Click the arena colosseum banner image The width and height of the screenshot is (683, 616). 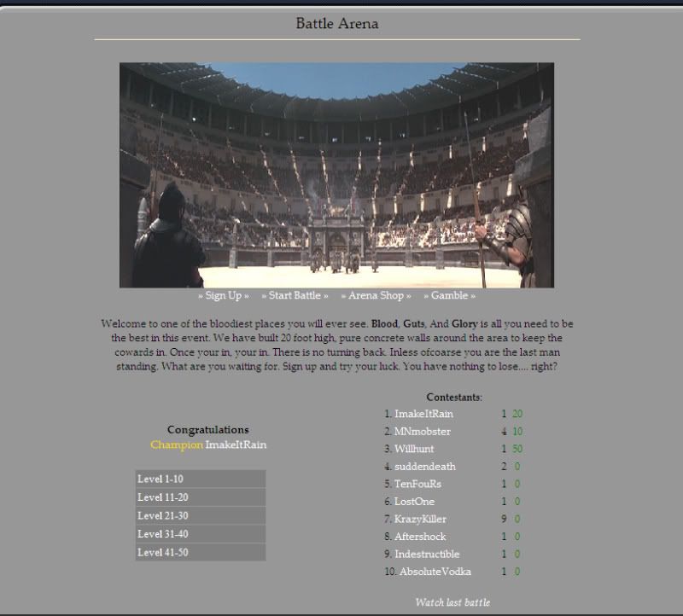[336, 175]
